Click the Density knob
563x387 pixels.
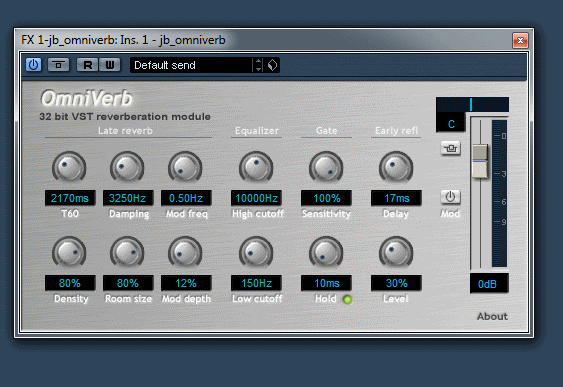coord(69,253)
